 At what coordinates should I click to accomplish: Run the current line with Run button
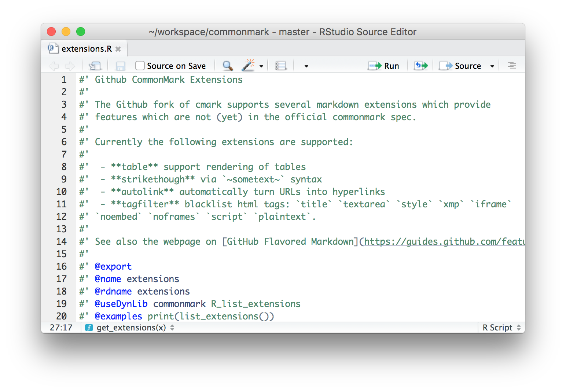(384, 66)
